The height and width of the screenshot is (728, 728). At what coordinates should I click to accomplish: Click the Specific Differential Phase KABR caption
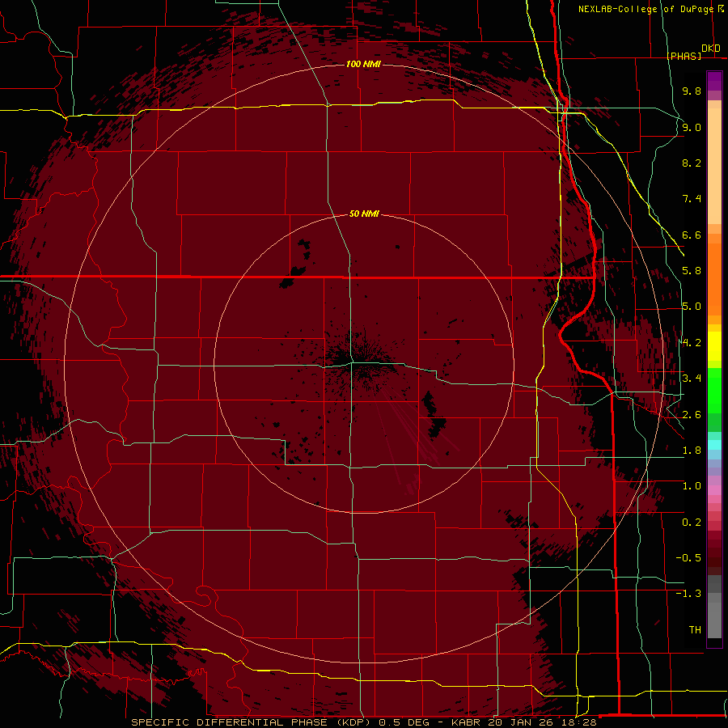click(x=364, y=722)
